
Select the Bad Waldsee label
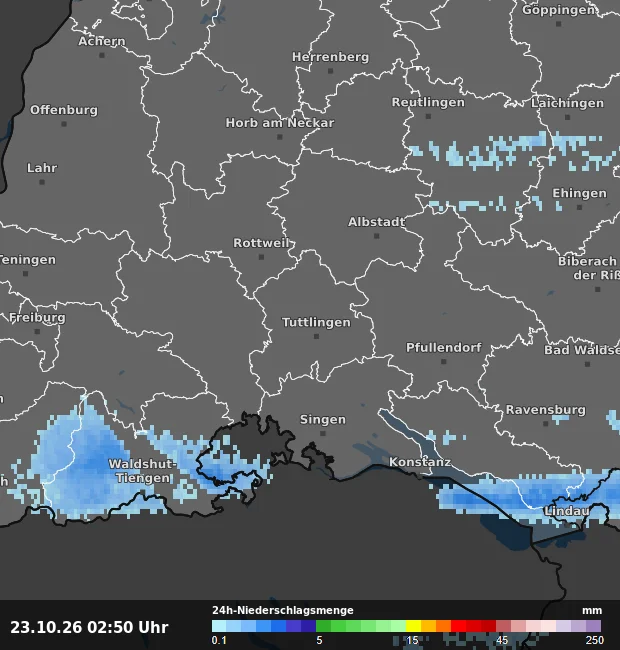pyautogui.click(x=582, y=350)
